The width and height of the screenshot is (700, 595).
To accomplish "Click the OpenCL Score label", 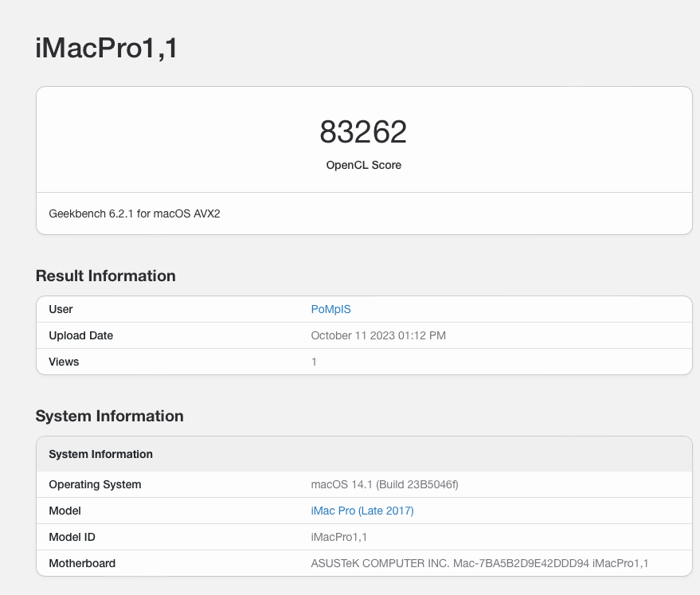I will coord(363,165).
